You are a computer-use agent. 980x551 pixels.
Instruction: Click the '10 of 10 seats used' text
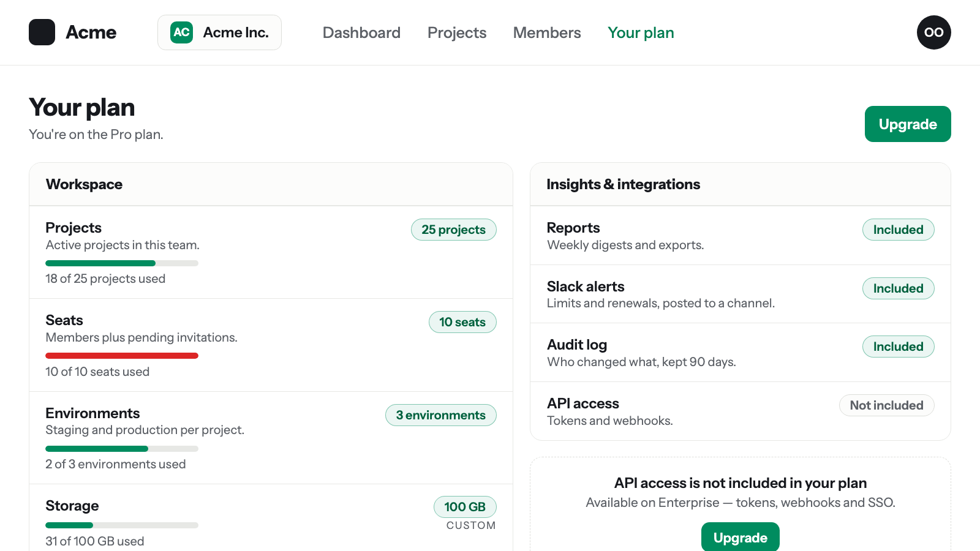(x=97, y=372)
